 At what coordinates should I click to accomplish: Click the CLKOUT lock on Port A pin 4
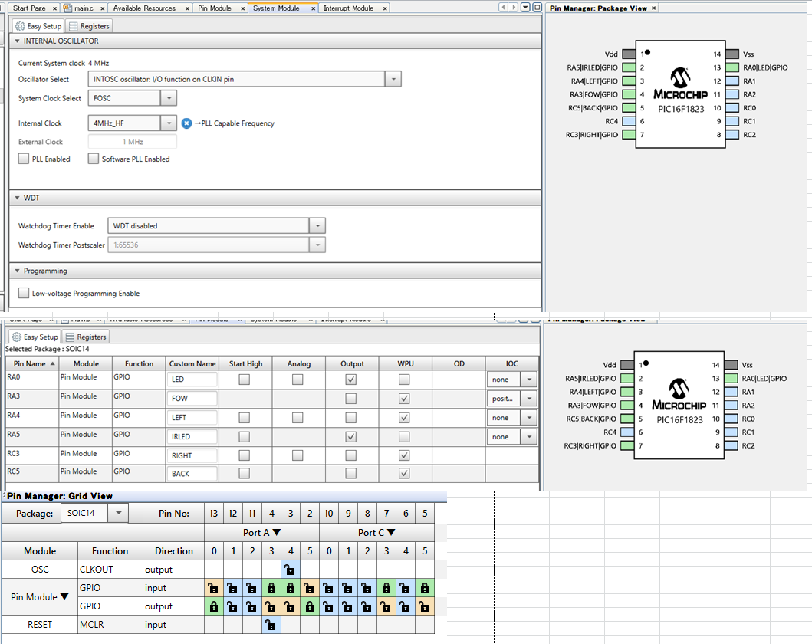pos(290,570)
